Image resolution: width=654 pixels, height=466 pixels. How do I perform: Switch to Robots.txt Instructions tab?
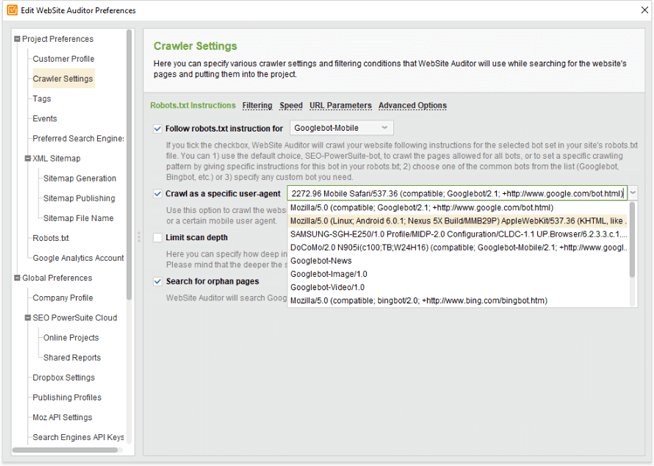[193, 105]
